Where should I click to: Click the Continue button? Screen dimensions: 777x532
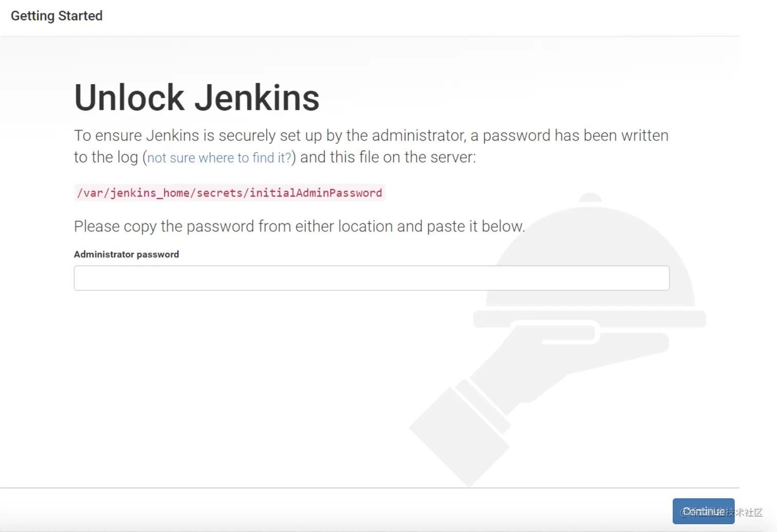(x=704, y=511)
